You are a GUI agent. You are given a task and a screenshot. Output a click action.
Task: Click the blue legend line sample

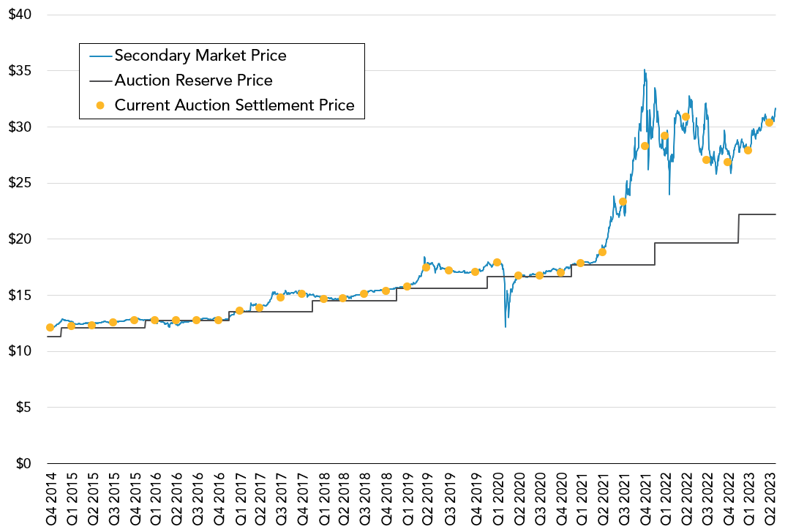(100, 56)
